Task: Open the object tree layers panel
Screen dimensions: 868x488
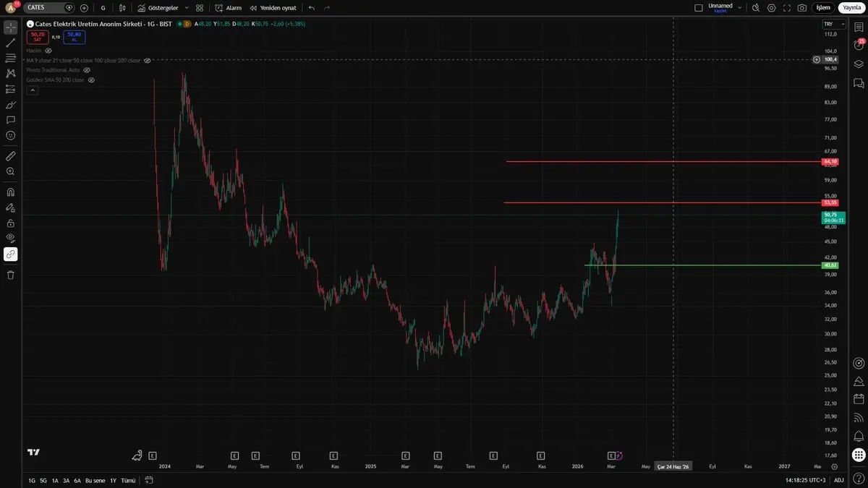Action: click(x=859, y=64)
